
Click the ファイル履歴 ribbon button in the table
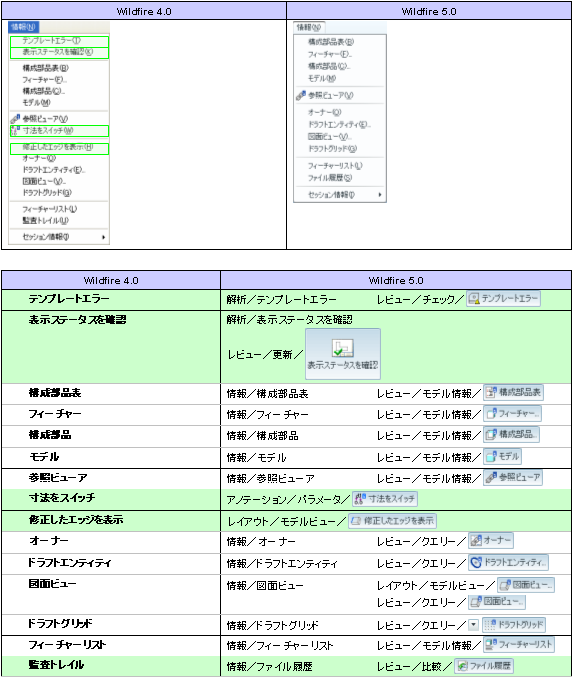click(x=484, y=665)
